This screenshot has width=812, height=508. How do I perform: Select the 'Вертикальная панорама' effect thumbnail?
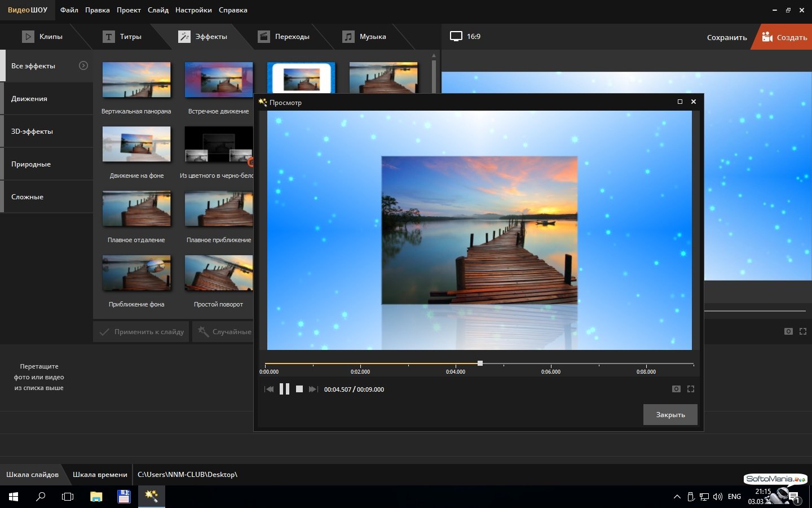136,80
